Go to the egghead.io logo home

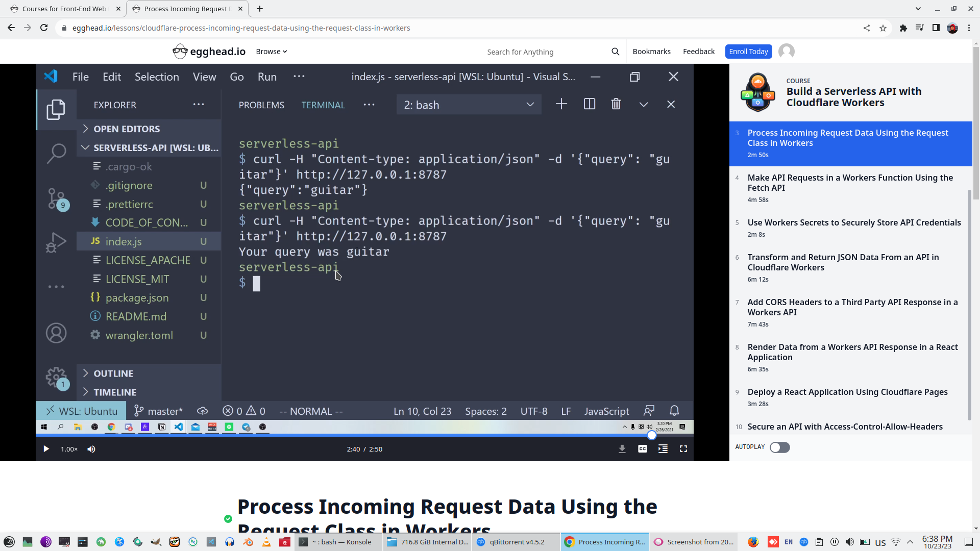[x=209, y=52]
